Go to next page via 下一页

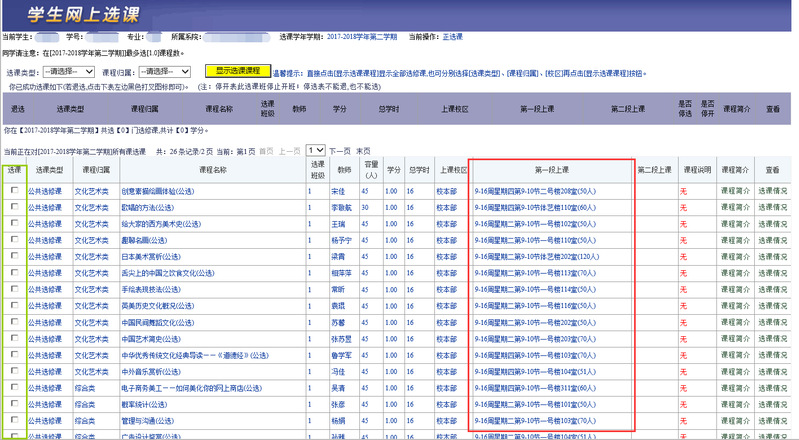[340, 150]
